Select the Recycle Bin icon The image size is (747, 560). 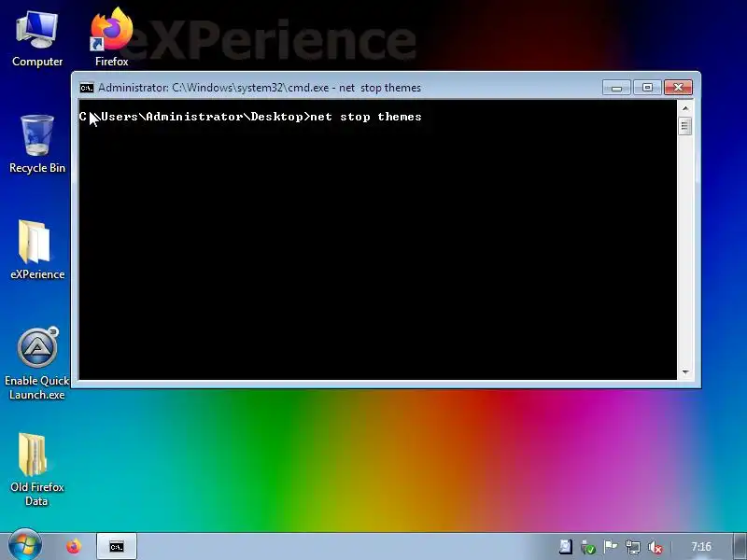(x=37, y=144)
